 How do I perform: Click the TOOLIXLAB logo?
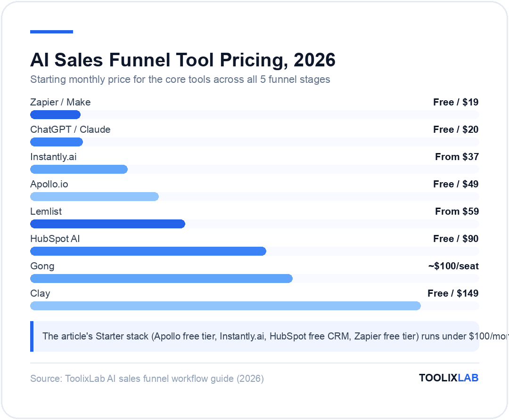(449, 378)
